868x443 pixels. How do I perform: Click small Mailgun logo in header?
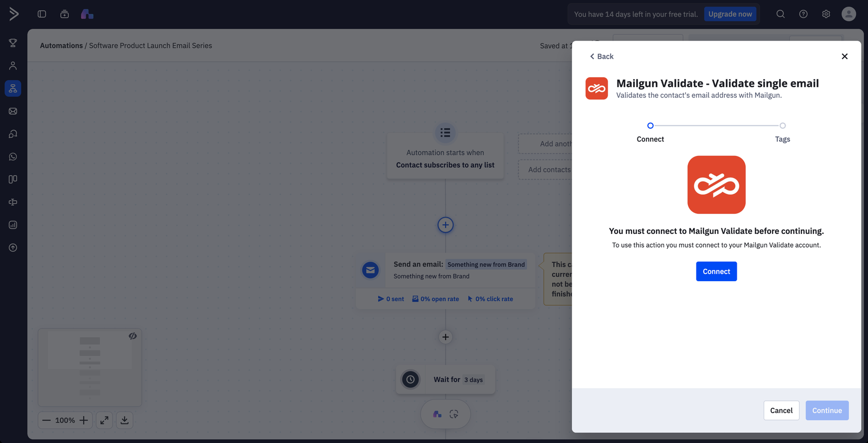pos(597,88)
